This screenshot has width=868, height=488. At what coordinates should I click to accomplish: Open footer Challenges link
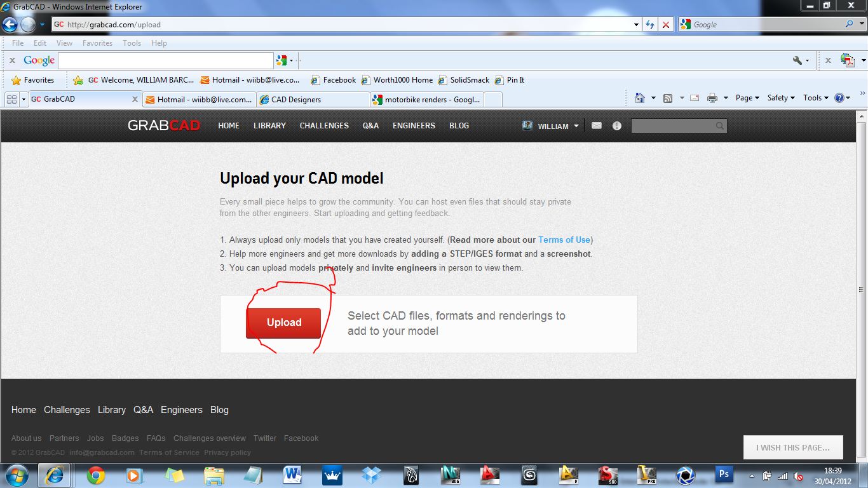pos(67,410)
